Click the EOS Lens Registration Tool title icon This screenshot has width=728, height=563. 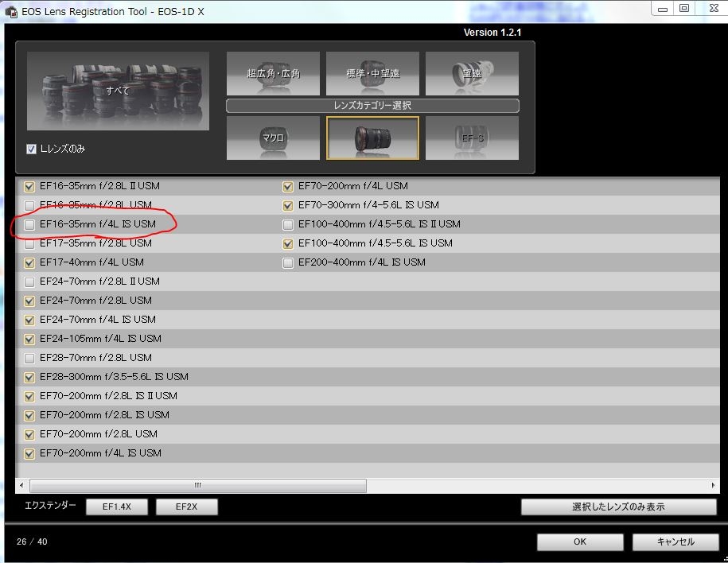click(12, 12)
